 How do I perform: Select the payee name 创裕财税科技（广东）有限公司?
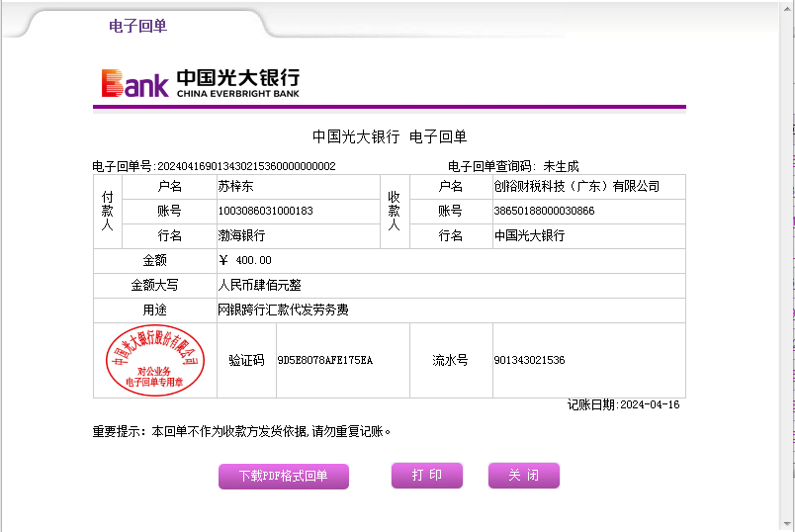coord(576,186)
